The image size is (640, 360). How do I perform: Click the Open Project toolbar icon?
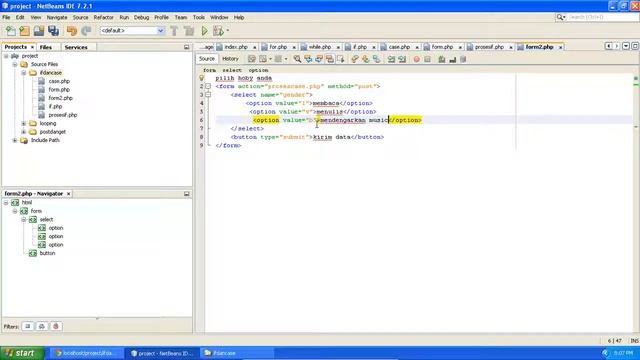(39, 31)
